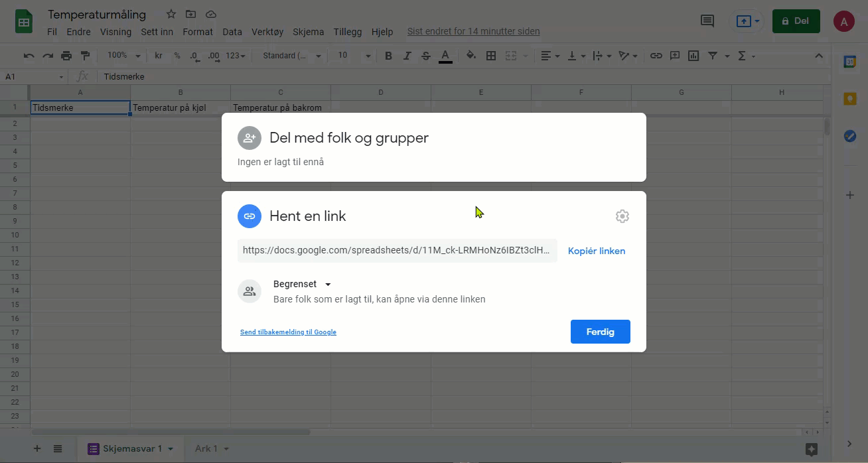Click the create filter icon
This screenshot has width=868, height=463.
click(x=713, y=56)
